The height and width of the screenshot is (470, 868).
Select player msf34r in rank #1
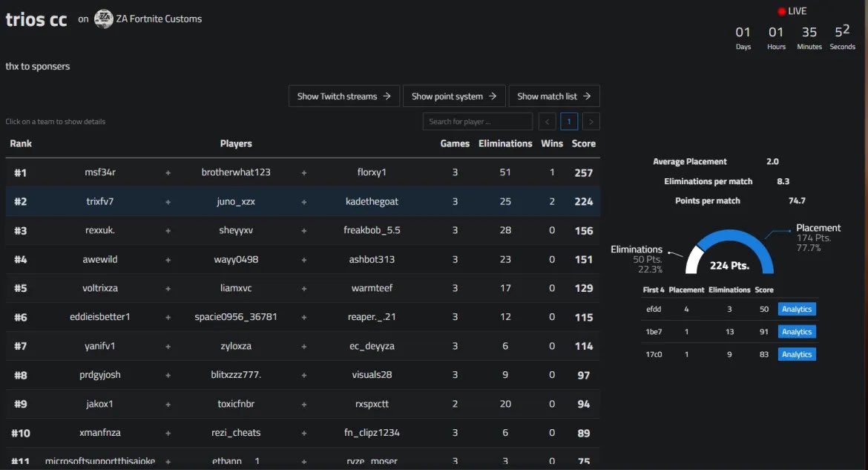coord(100,172)
